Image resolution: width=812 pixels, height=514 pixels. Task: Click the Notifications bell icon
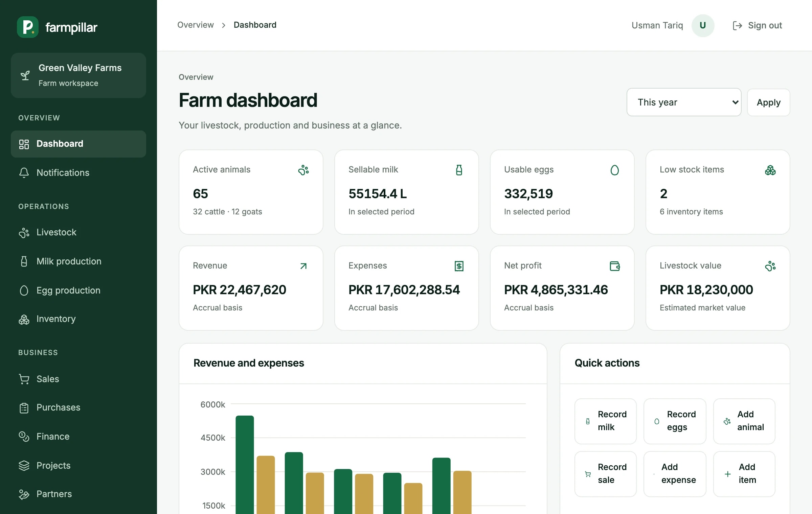pos(24,173)
